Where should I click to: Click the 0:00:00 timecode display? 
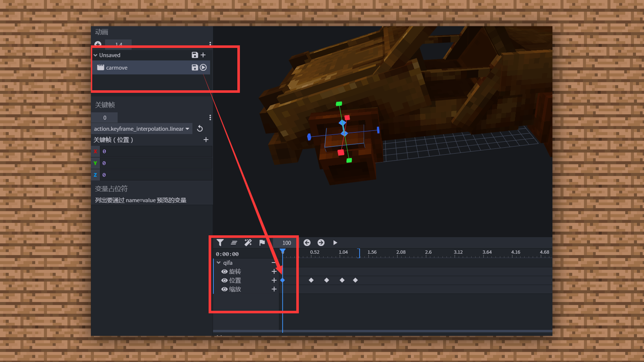(227, 254)
